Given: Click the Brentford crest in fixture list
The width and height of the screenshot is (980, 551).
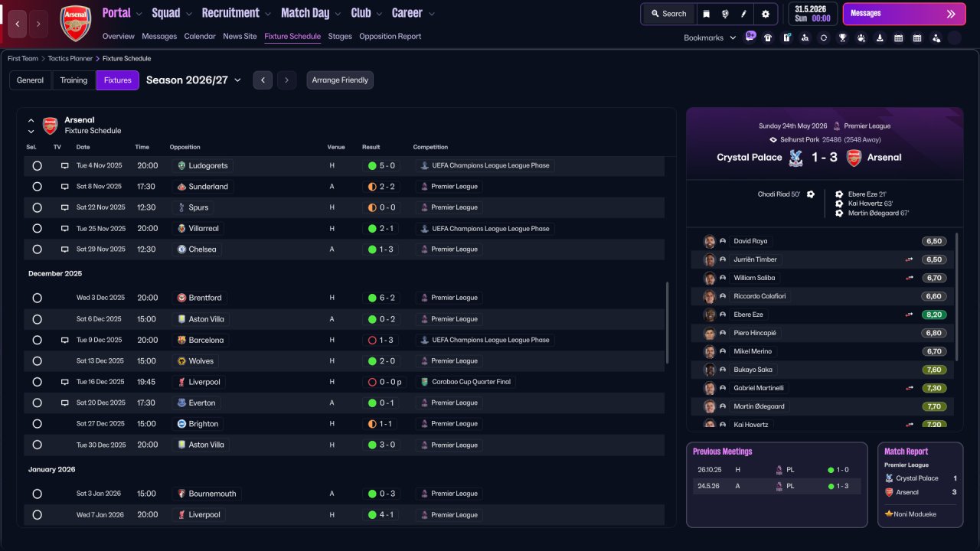Looking at the screenshot, I should [x=181, y=298].
